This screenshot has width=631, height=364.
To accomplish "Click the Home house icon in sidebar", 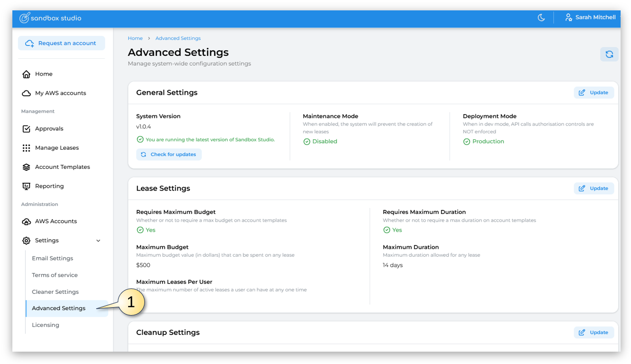I will click(x=27, y=74).
